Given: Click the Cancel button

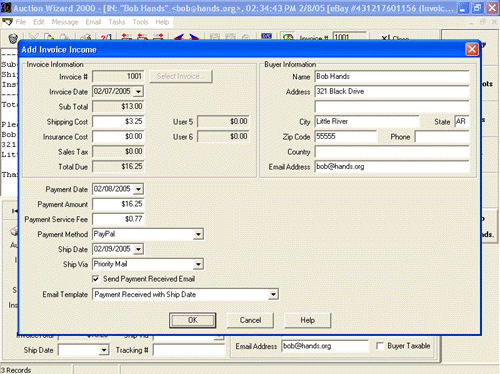Looking at the screenshot, I should tap(250, 320).
